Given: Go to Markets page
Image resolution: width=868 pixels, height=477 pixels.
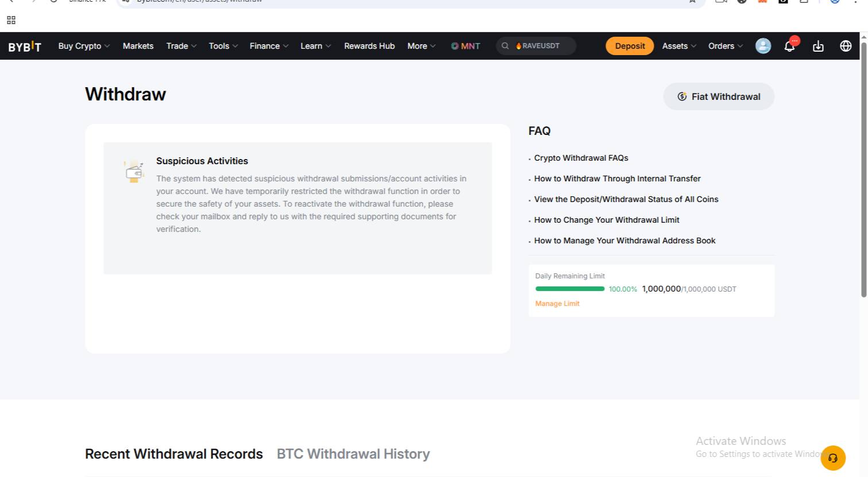Looking at the screenshot, I should pos(138,46).
